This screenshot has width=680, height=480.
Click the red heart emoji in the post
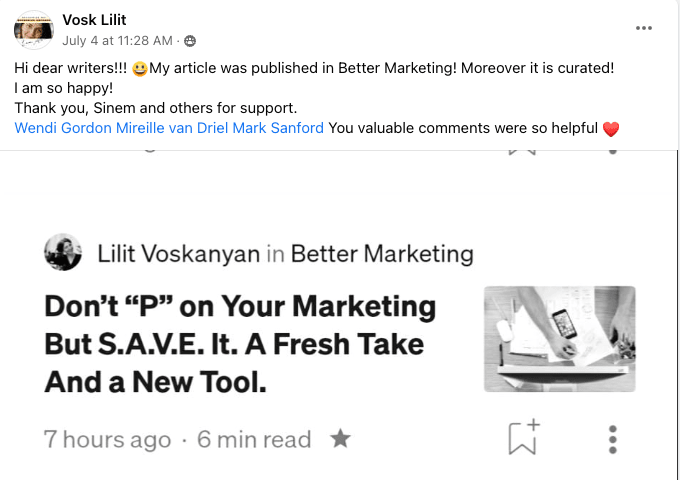(611, 129)
